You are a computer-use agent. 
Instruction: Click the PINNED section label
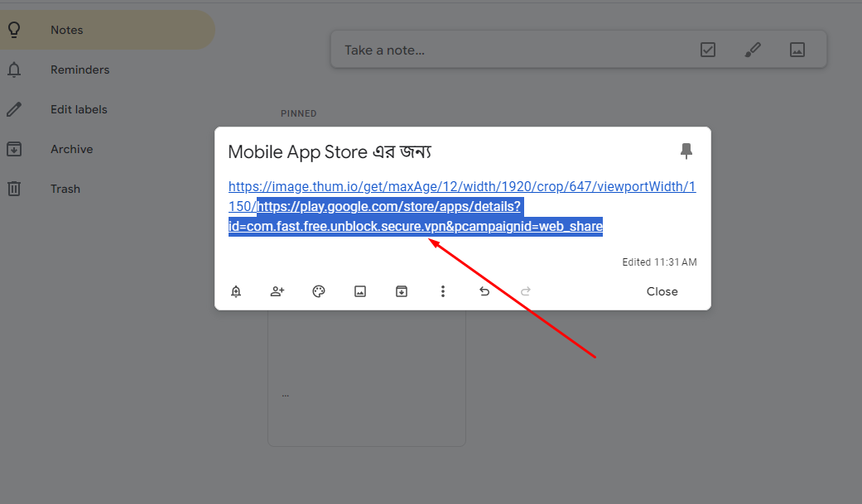coord(298,113)
